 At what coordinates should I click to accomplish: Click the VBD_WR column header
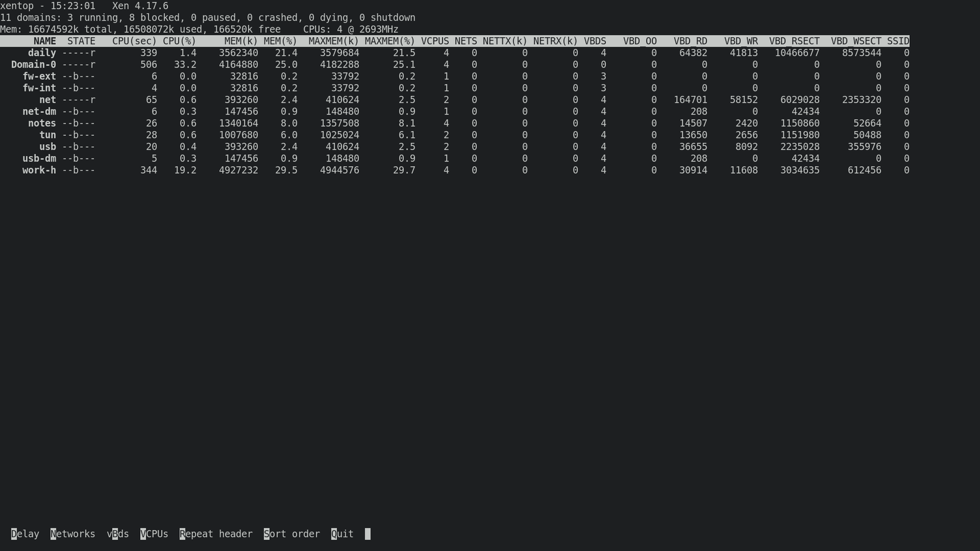click(x=741, y=41)
